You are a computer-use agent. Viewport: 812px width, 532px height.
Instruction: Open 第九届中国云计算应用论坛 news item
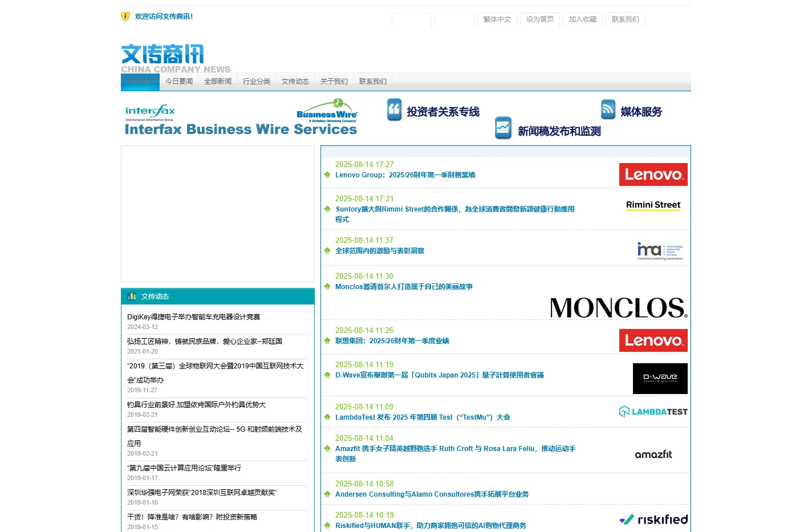[184, 468]
